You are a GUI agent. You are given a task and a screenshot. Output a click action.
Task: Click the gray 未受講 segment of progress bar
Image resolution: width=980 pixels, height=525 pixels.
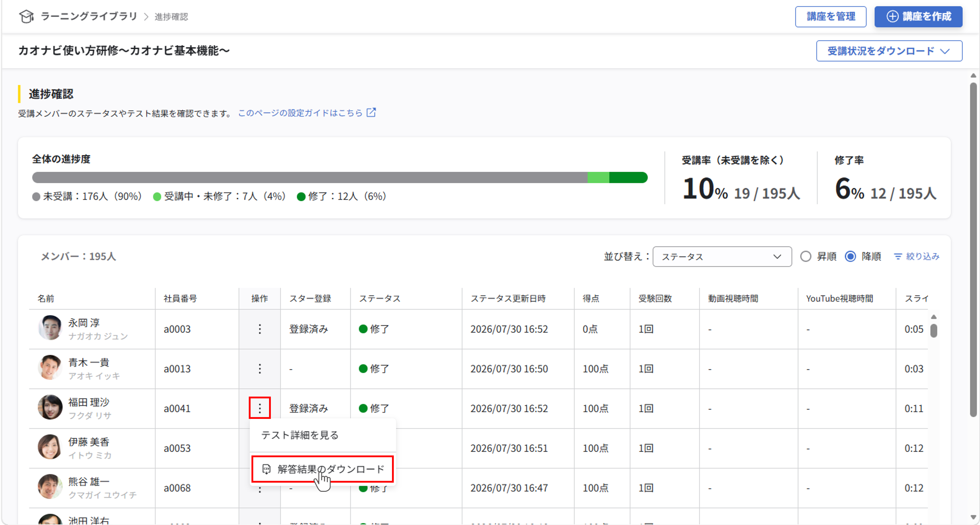click(310, 177)
